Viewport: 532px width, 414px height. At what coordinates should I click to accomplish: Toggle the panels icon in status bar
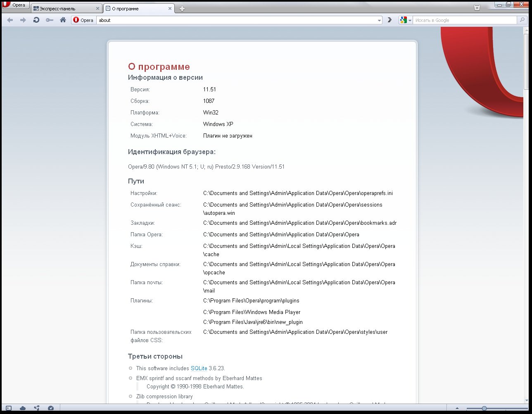[9, 408]
